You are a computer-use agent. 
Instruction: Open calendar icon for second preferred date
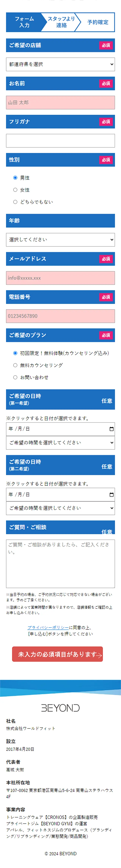point(112,495)
